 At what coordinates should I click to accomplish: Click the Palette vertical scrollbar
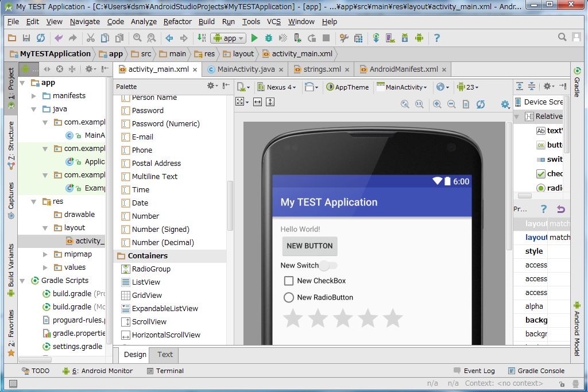tap(230, 205)
